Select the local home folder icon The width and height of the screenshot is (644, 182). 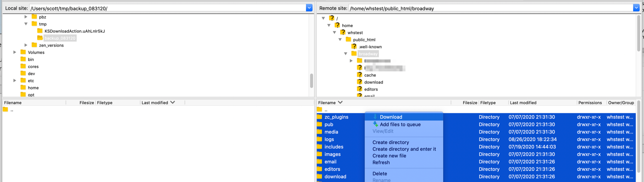click(23, 87)
